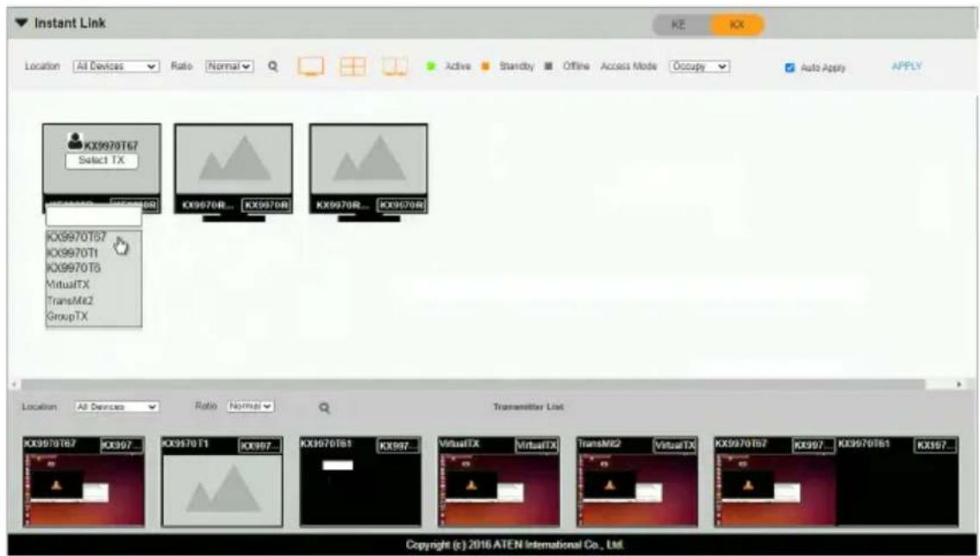Click the ATEN copyright footer text
This screenshot has height=556, width=980.
pos(515,545)
